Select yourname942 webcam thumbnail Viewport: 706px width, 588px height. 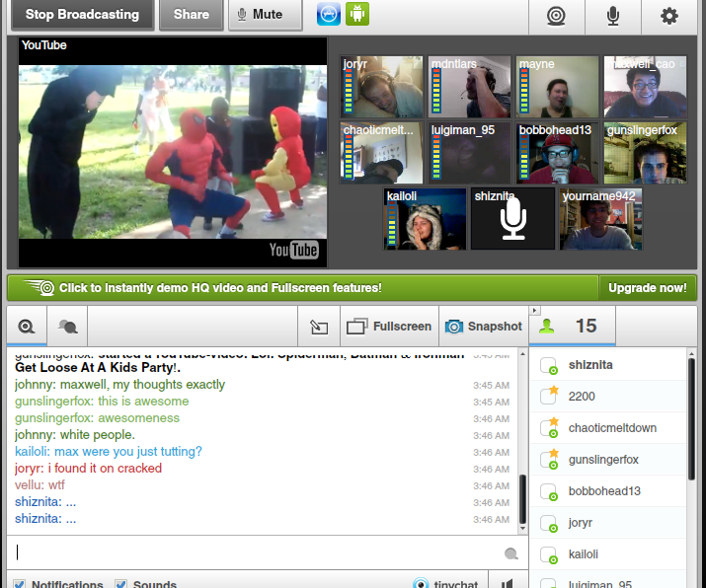(x=600, y=219)
